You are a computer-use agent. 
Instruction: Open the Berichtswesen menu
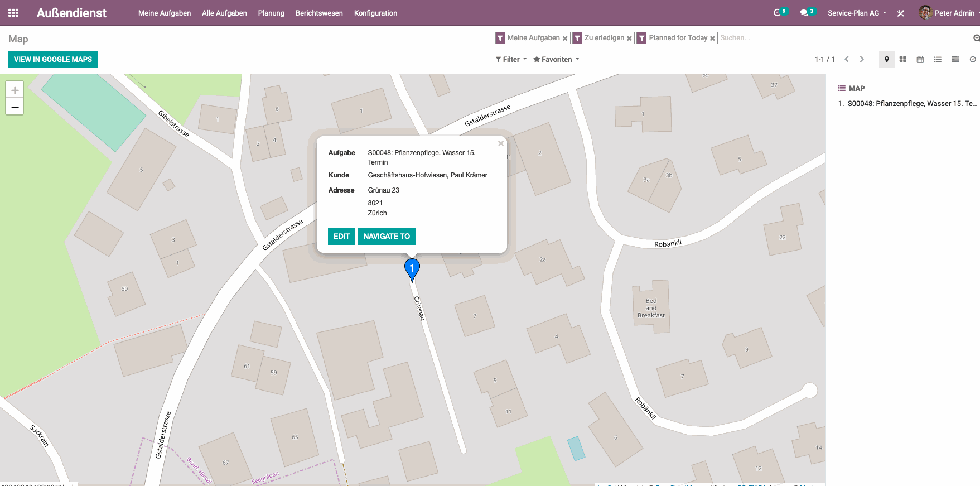pyautogui.click(x=319, y=13)
